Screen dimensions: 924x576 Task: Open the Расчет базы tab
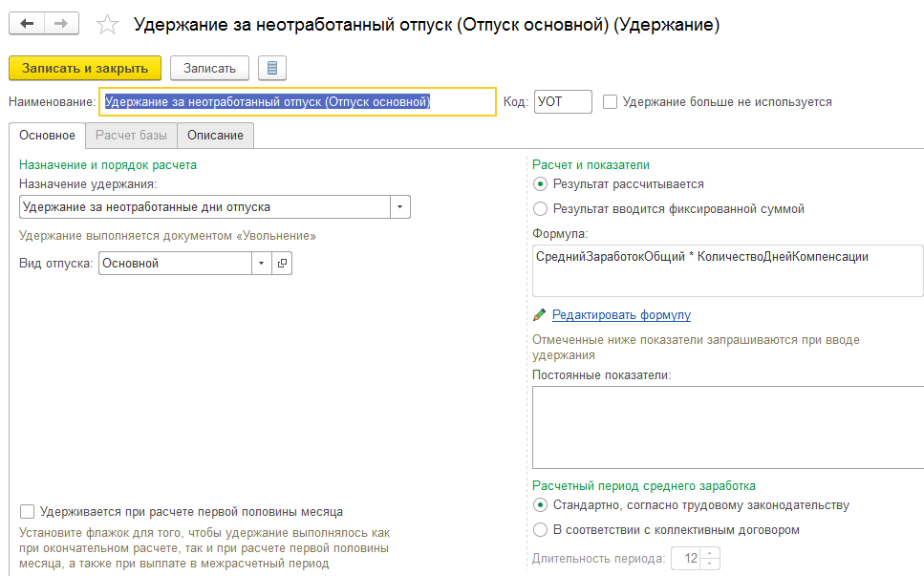coord(131,136)
